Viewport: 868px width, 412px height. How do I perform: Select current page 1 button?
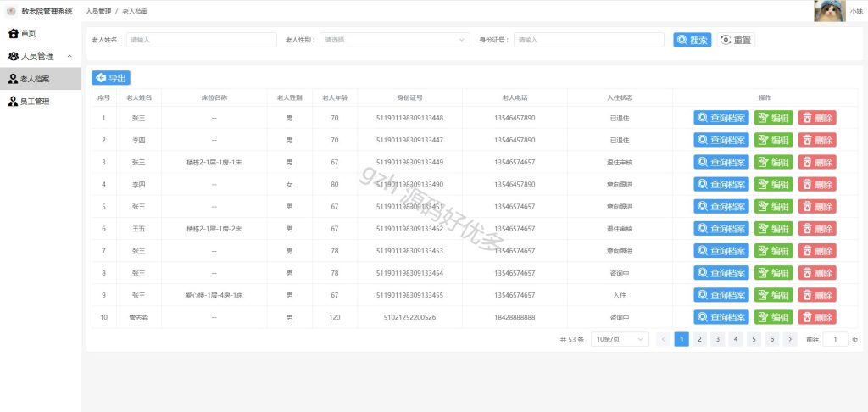[x=682, y=339]
